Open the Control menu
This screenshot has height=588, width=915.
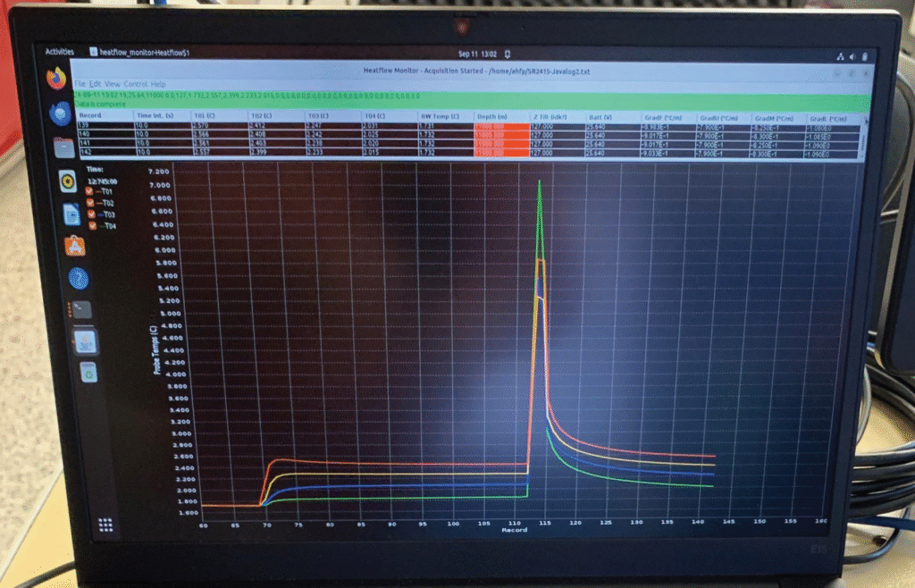135,84
